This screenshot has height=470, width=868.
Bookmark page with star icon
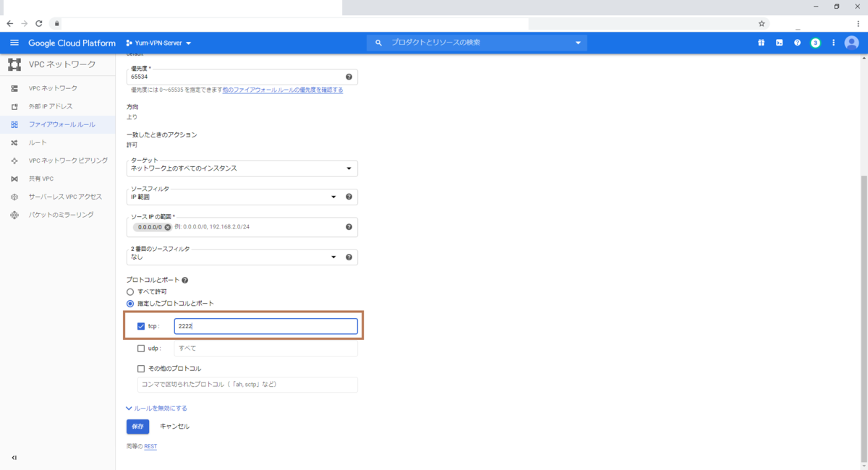(x=762, y=23)
